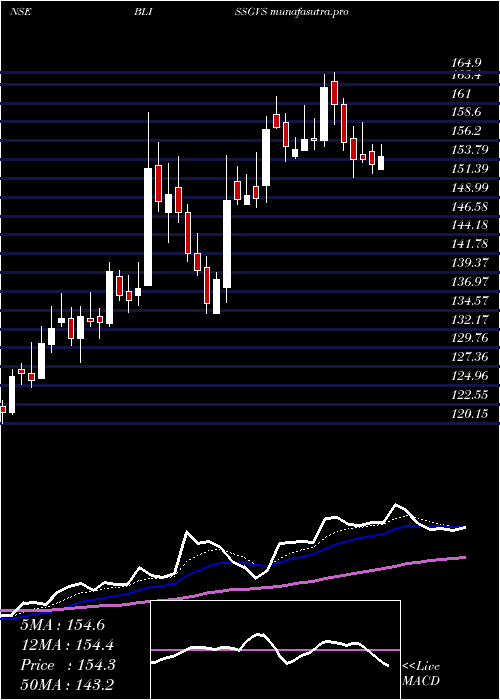
Task: Click the 122.55 price level label
Action: pyautogui.click(x=470, y=395)
